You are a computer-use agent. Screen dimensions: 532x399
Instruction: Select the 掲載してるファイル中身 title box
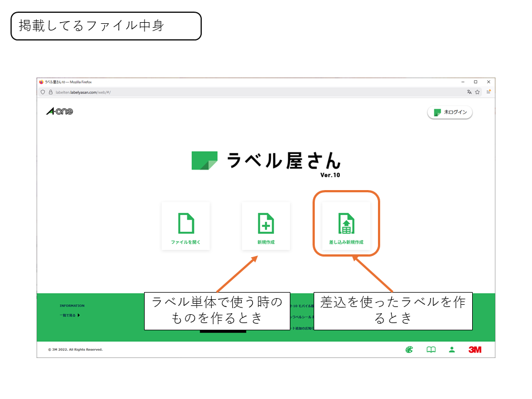click(106, 26)
